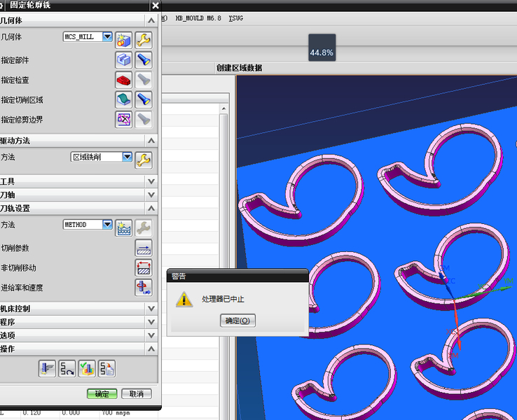The image size is (517, 420).
Task: Open the HB_MOULD M6.8 menu
Action: coord(198,18)
